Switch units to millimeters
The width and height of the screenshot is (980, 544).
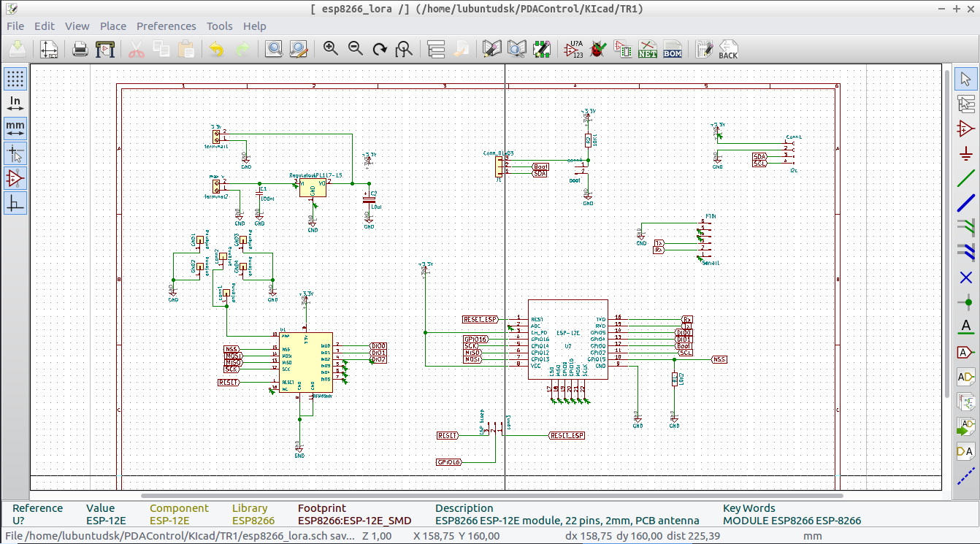[x=15, y=129]
